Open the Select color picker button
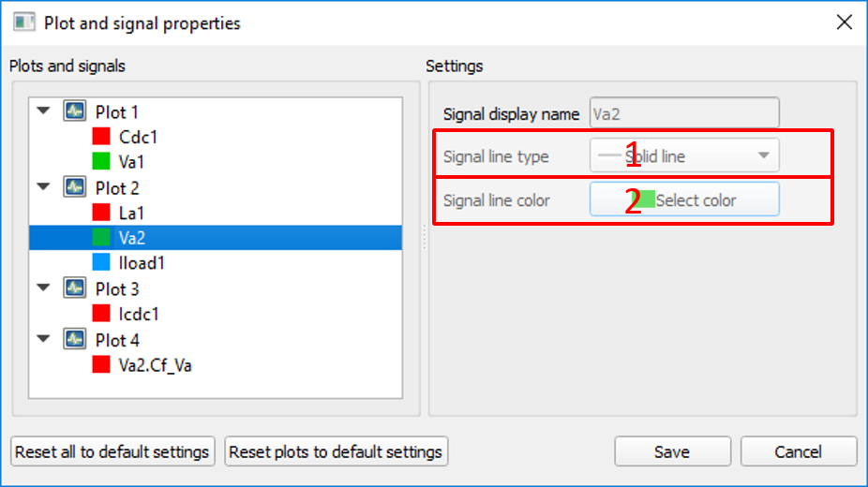868x487 pixels. 684,199
